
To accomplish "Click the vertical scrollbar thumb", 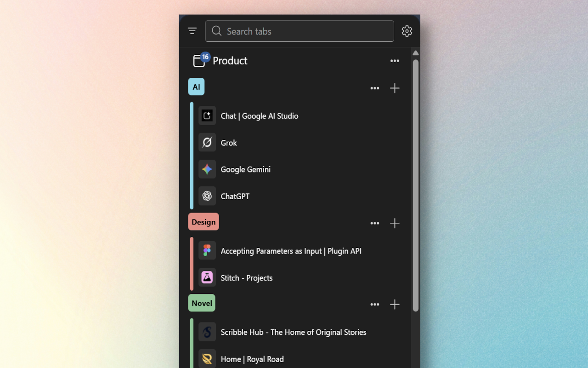I will click(x=416, y=185).
